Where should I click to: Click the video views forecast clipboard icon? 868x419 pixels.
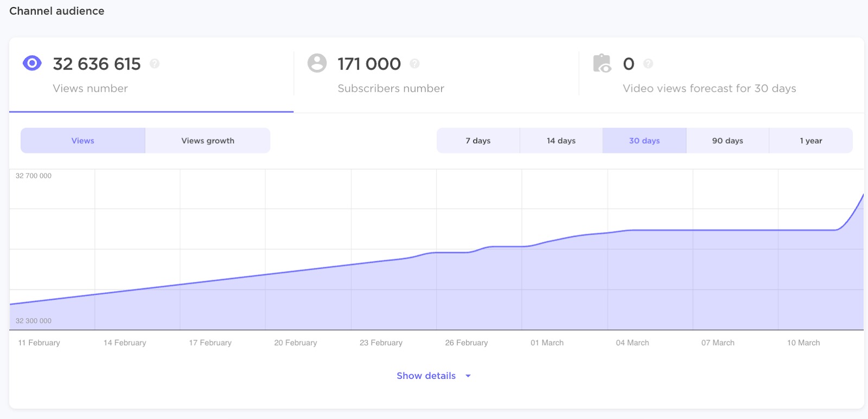(602, 63)
